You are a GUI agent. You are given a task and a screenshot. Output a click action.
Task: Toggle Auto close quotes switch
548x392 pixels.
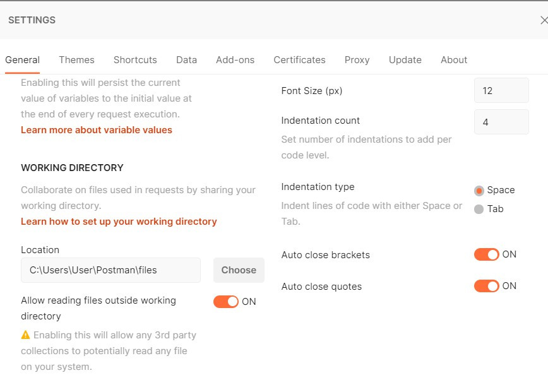point(486,286)
